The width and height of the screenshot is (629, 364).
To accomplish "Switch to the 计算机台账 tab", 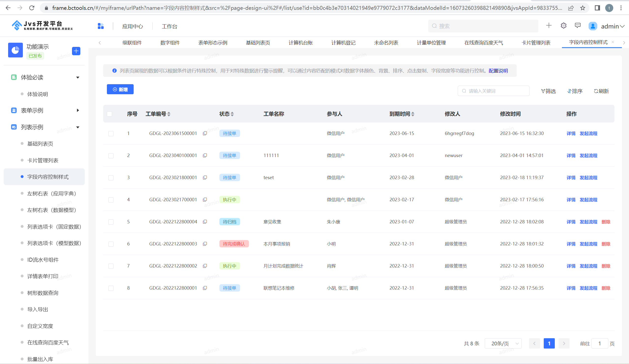I will (x=300, y=43).
